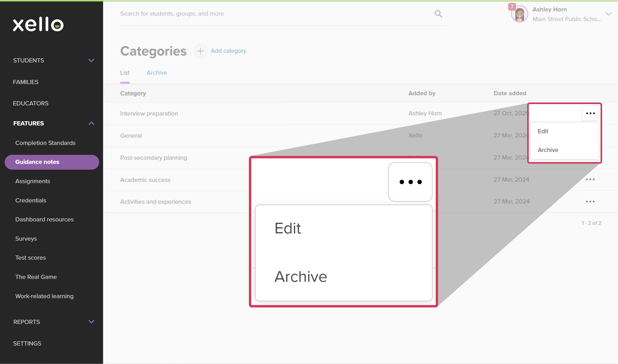Viewport: 618px width, 364px height.
Task: Select the List tab
Action: tap(125, 73)
